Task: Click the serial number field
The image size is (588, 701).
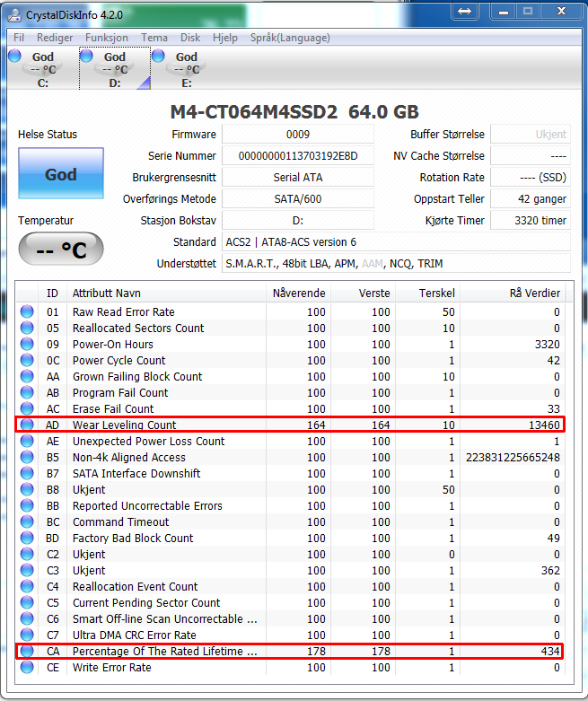Action: pyautogui.click(x=298, y=155)
